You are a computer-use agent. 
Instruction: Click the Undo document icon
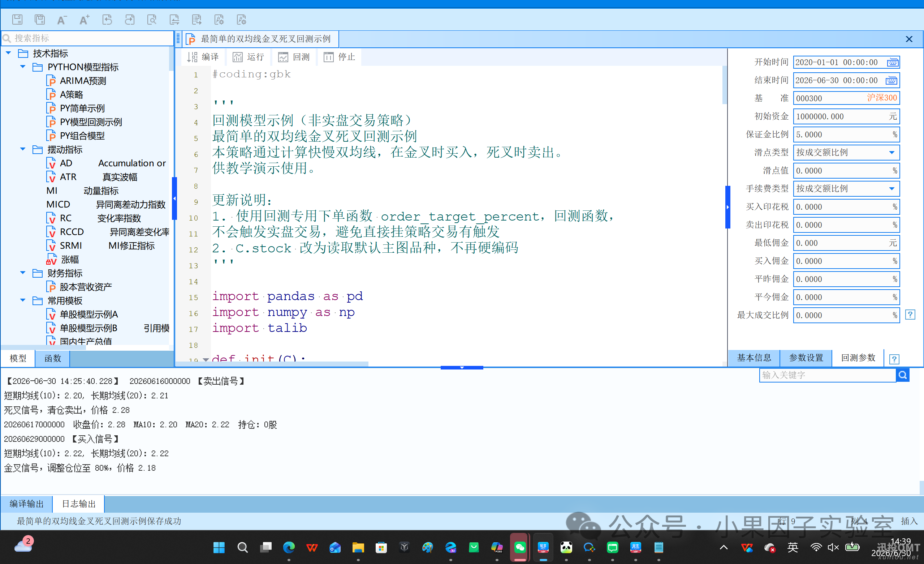pos(107,20)
